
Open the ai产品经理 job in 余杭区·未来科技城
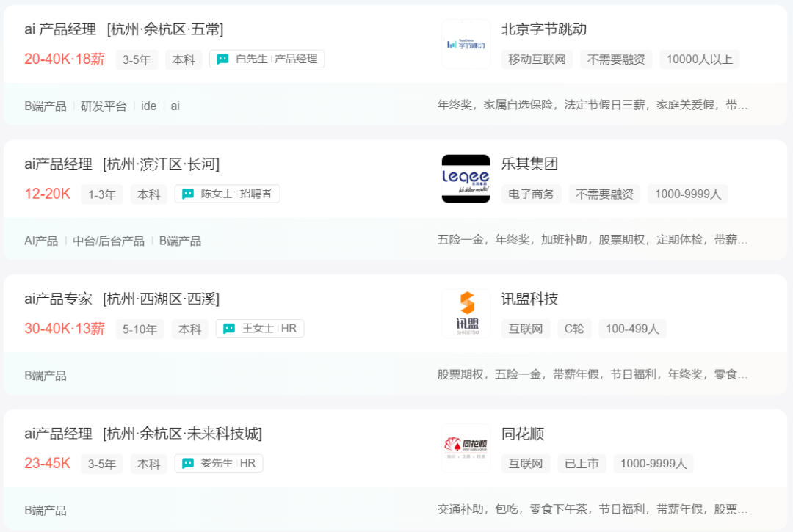[143, 434]
